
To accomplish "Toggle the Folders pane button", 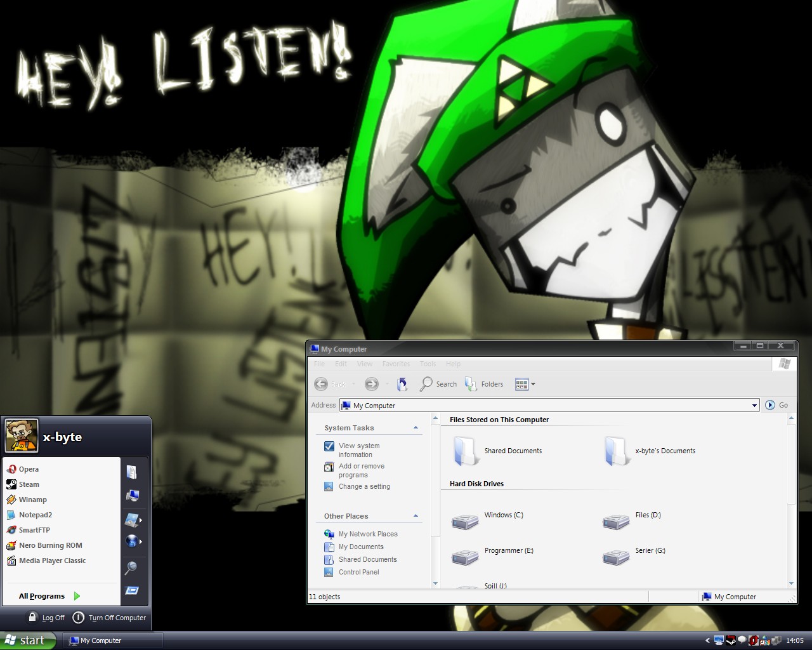I will tap(484, 384).
